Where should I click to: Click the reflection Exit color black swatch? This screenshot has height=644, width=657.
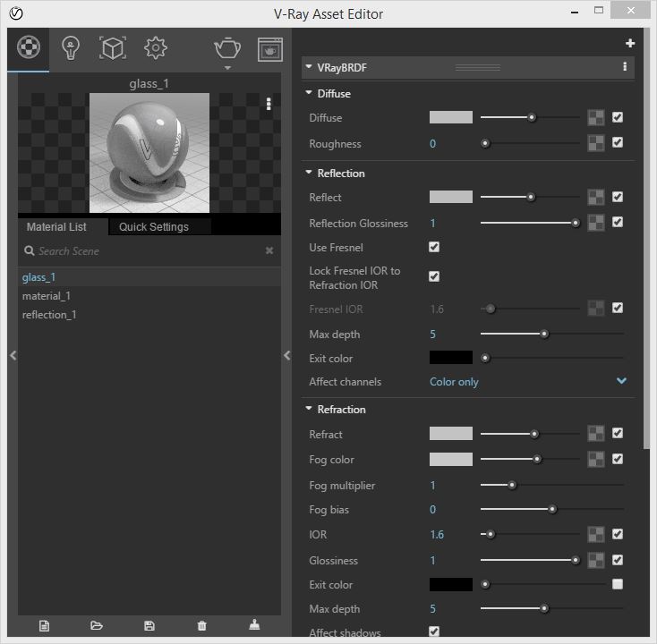point(451,358)
